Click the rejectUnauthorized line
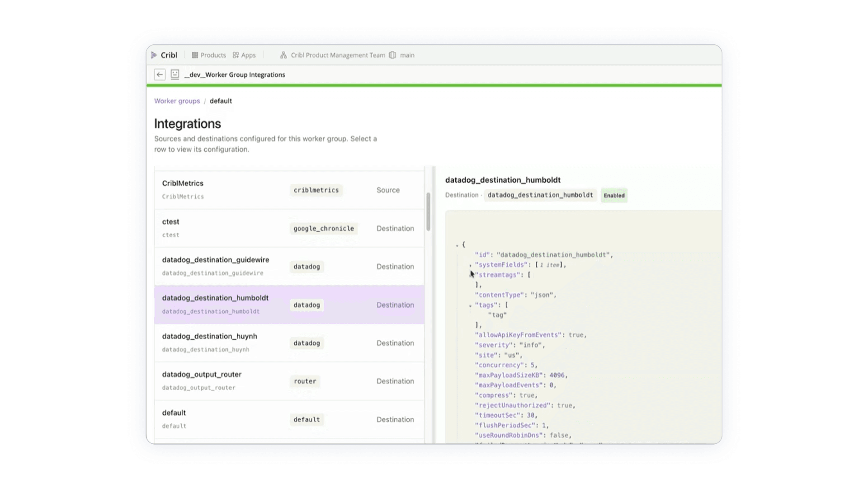 (x=525, y=405)
